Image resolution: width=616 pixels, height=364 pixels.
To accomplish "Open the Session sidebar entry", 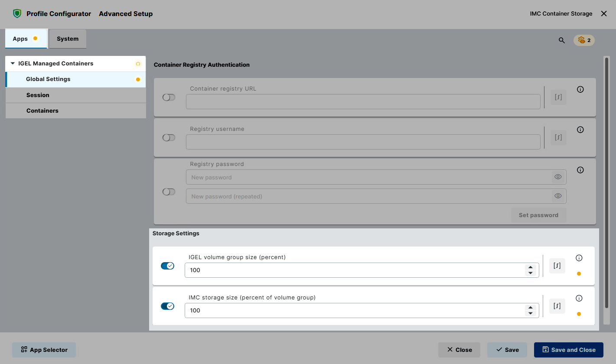I will coord(75,95).
